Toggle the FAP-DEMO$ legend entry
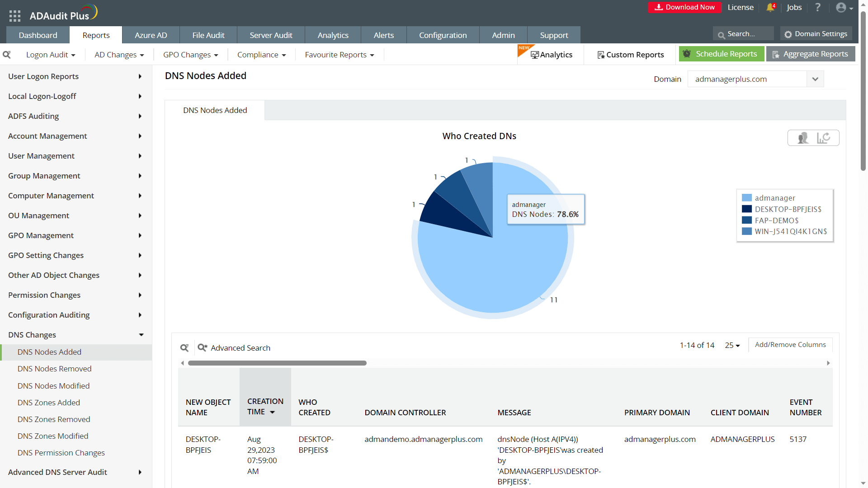868x488 pixels. (x=776, y=221)
